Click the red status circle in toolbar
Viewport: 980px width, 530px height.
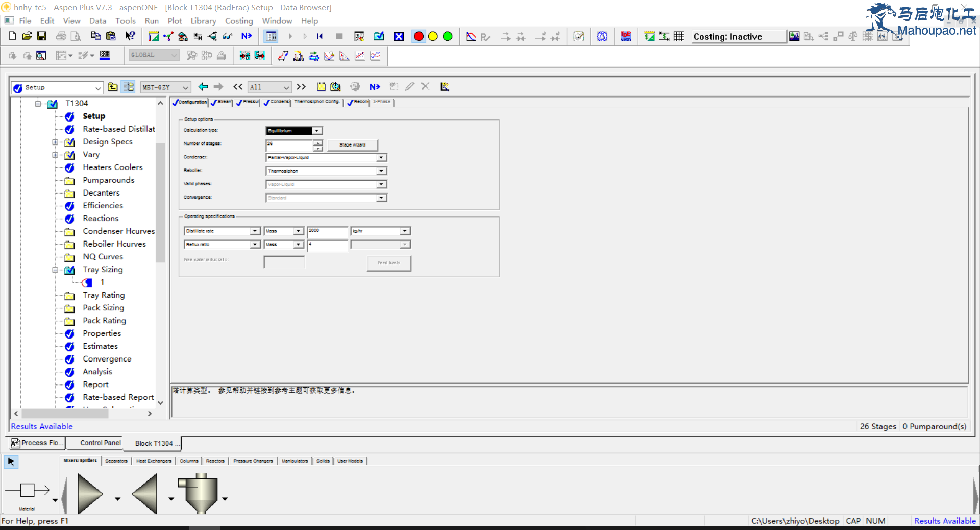click(x=419, y=36)
